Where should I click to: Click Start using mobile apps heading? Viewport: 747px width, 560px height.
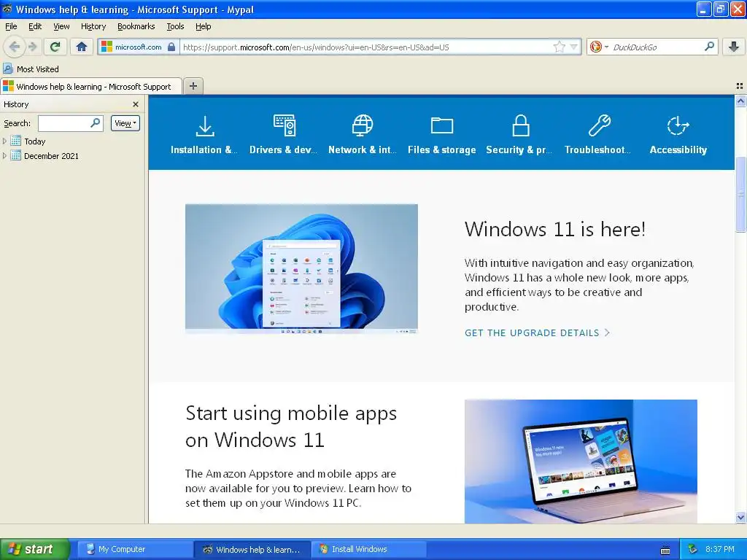pos(291,427)
